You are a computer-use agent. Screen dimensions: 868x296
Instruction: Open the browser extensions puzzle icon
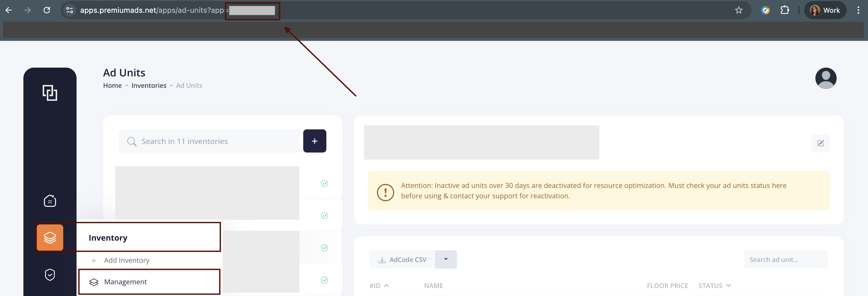[785, 10]
